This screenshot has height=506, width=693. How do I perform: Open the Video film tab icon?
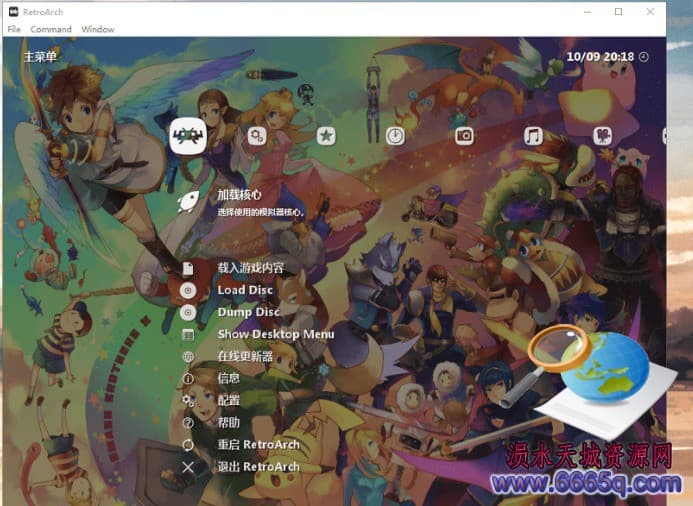pos(602,136)
